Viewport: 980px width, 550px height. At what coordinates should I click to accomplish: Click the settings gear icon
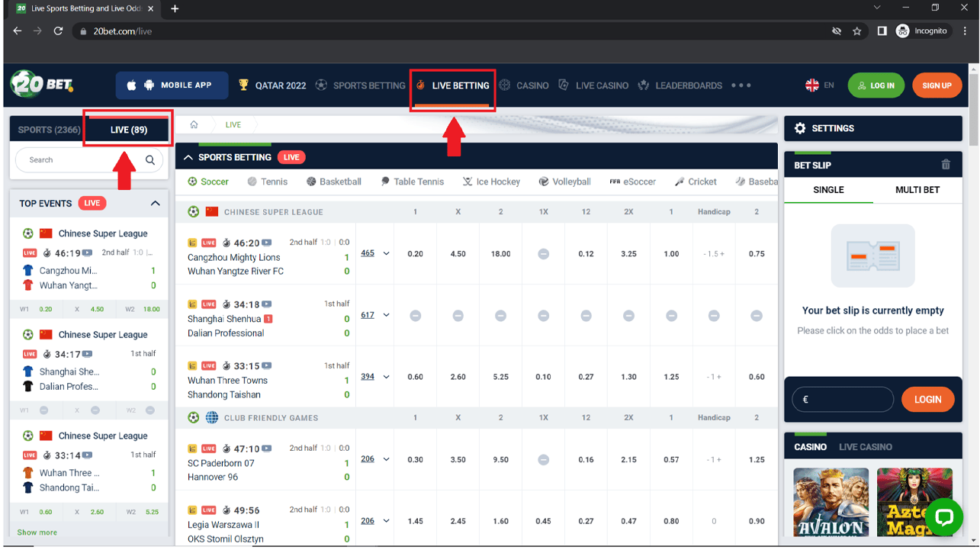[x=799, y=128]
